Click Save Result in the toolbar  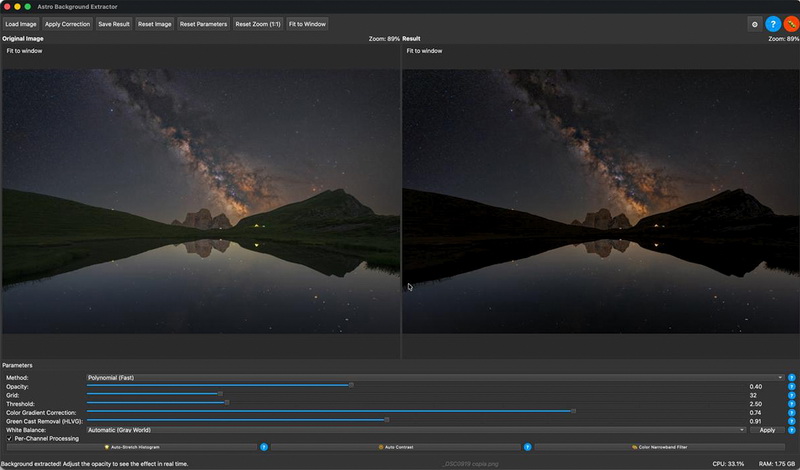[113, 24]
